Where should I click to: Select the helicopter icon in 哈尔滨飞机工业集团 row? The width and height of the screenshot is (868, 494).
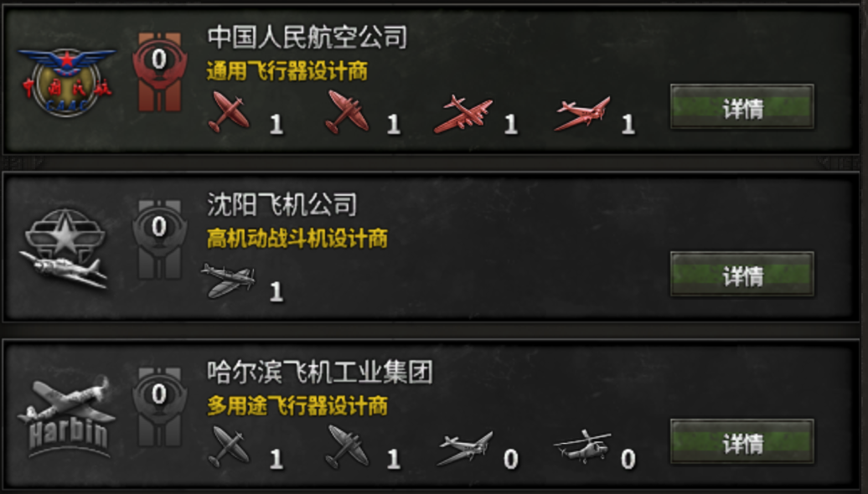582,446
